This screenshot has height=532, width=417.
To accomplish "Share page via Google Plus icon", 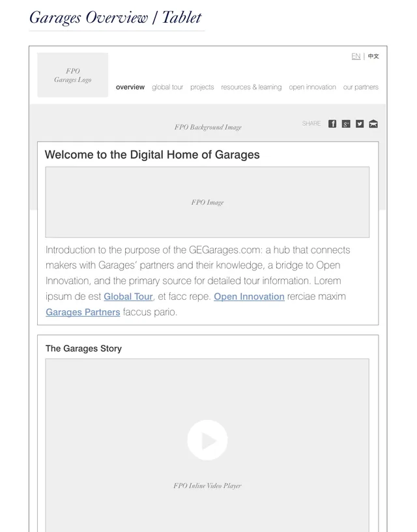I will click(x=346, y=124).
